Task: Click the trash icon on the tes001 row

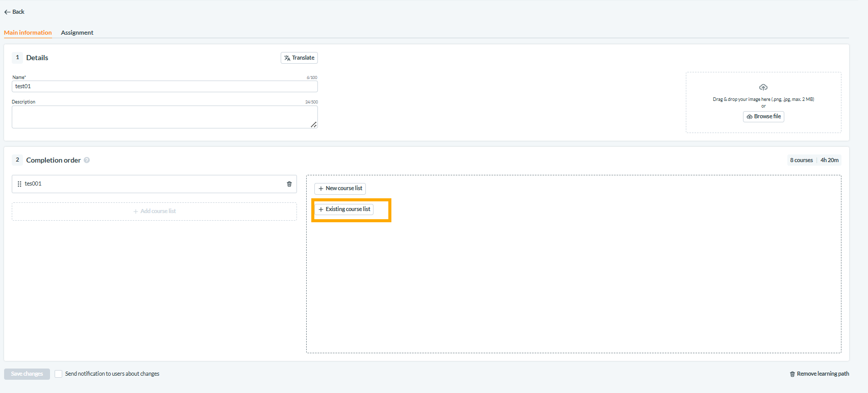Action: tap(289, 184)
